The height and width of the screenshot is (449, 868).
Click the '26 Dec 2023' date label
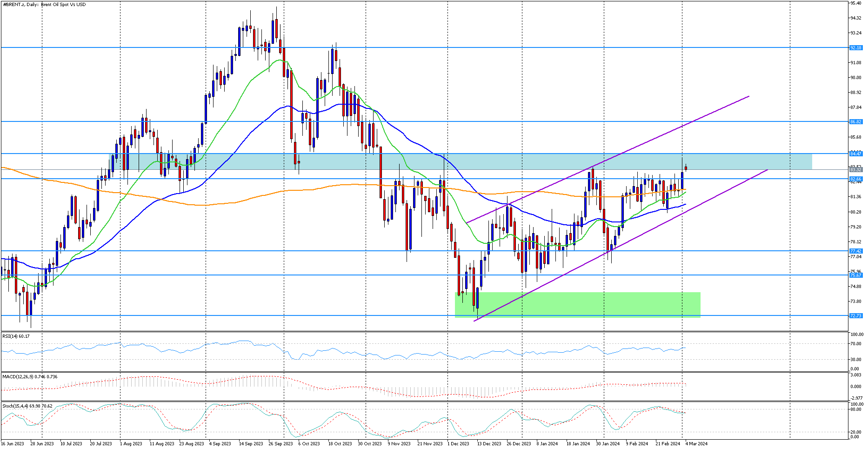(x=519, y=444)
